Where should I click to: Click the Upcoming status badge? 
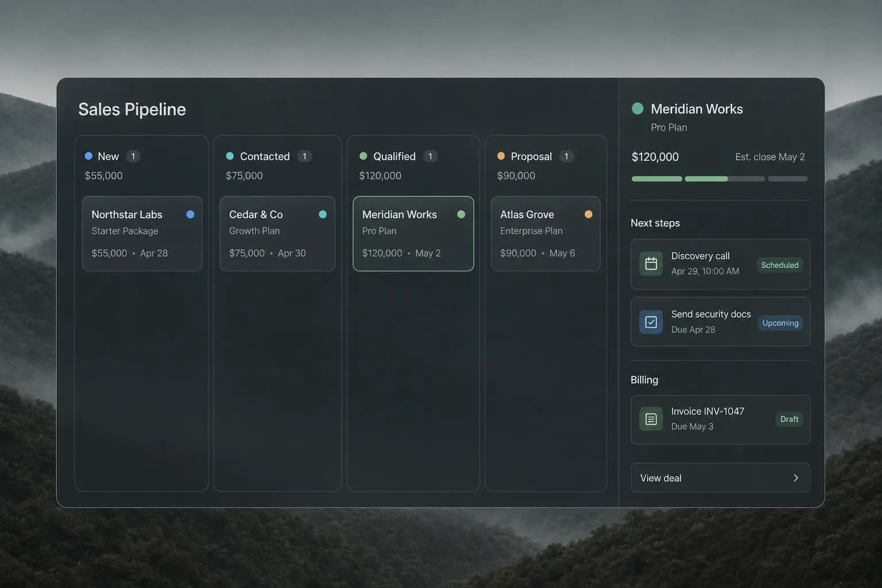click(x=780, y=323)
